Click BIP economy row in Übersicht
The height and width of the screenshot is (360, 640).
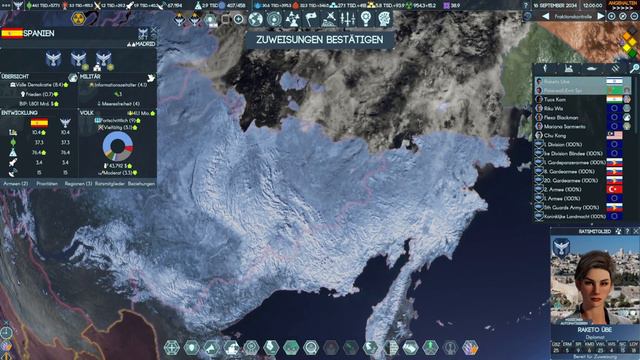point(39,104)
